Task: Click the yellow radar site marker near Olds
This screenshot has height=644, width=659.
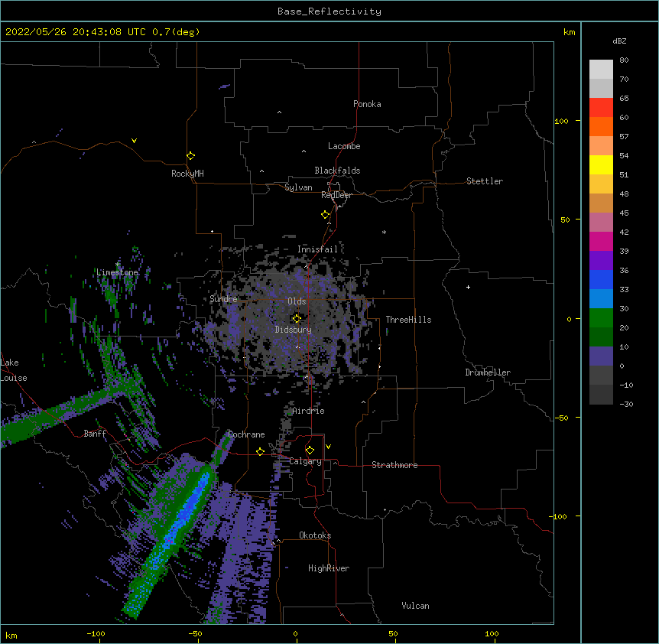Action: coord(297,318)
